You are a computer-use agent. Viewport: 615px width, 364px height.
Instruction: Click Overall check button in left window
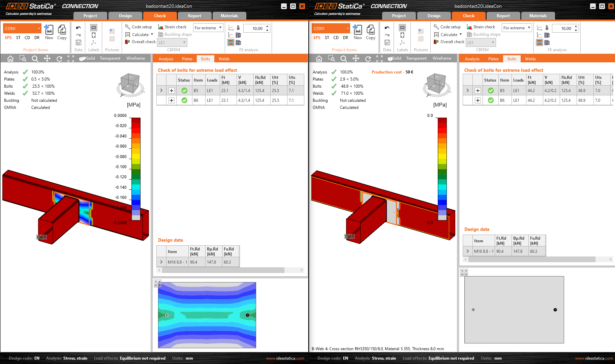141,42
